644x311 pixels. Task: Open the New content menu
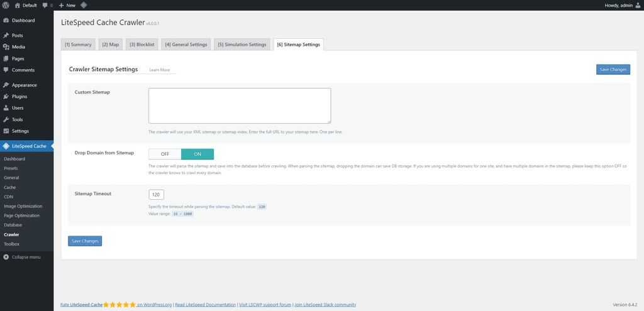click(67, 5)
